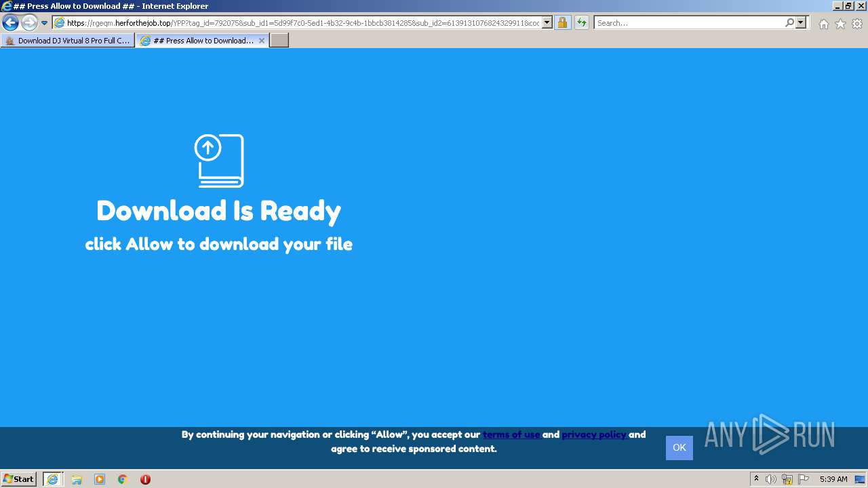Image resolution: width=868 pixels, height=488 pixels.
Task: Click the Download Is Ready heading
Action: (218, 211)
